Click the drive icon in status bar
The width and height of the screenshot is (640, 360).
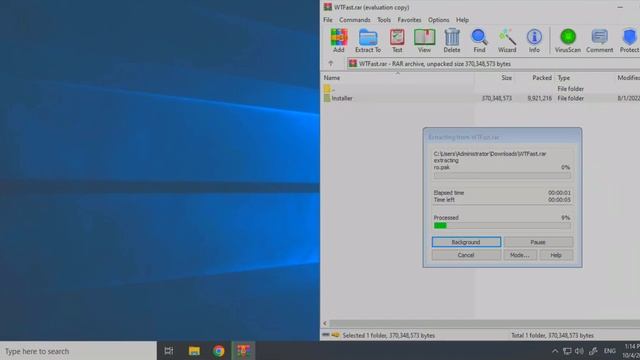click(326, 335)
